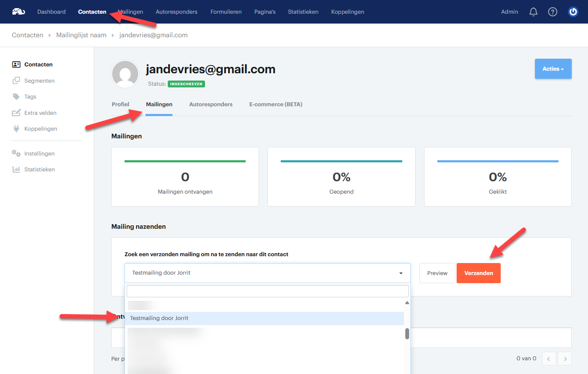Open the notifications bell
This screenshot has height=374, width=588.
(533, 12)
